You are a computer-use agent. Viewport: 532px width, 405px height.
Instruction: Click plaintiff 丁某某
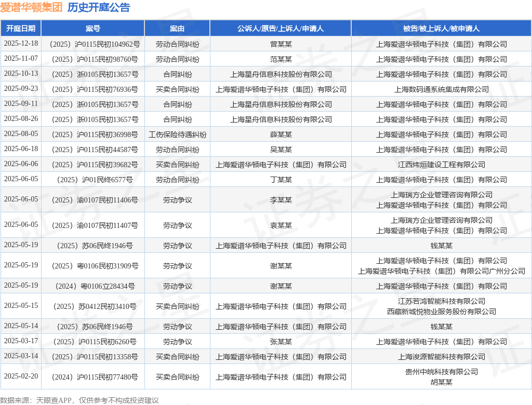click(281, 180)
